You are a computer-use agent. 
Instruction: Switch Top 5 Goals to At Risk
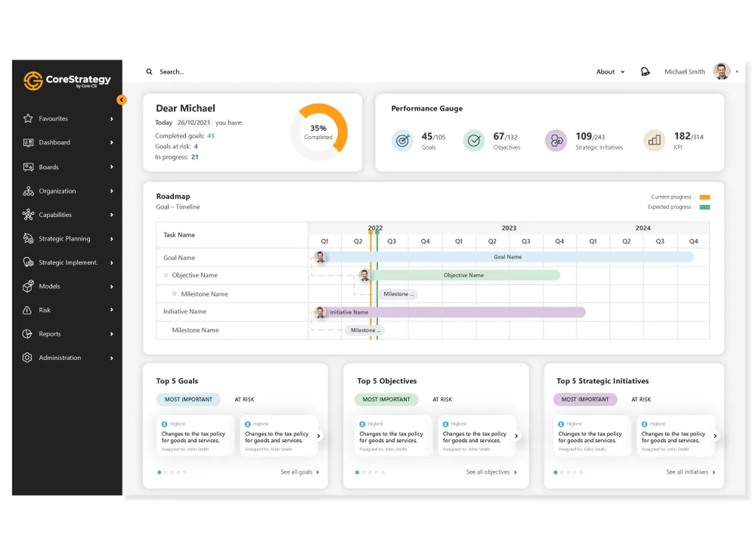pos(244,399)
